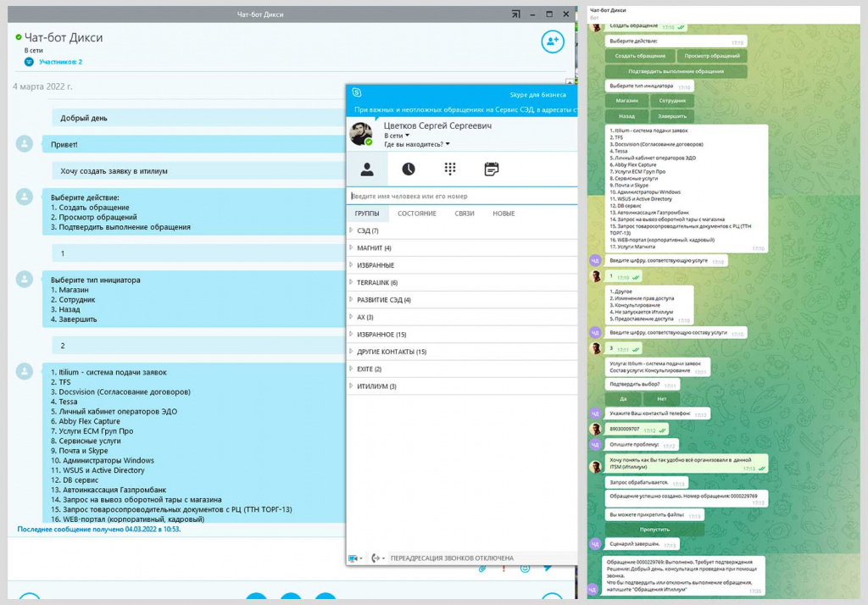
Task: Open the 'Где вы находитесь?' location dropdown
Action: tap(418, 145)
